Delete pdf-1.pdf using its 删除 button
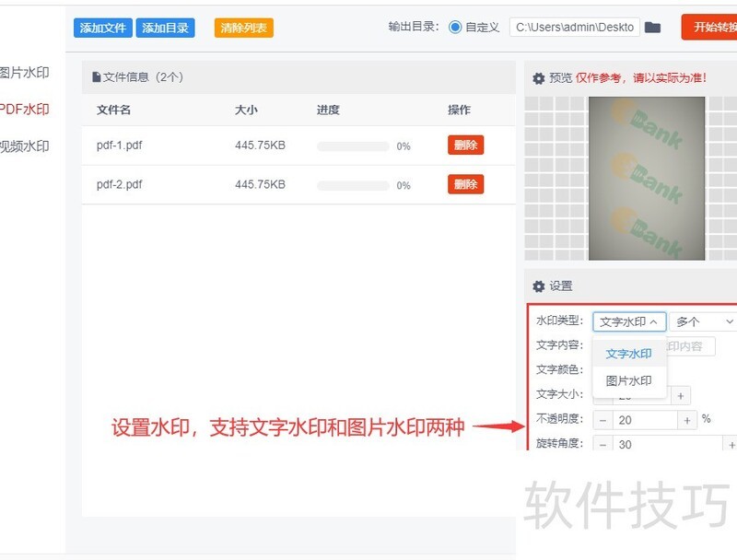This screenshot has width=737, height=560. pyautogui.click(x=465, y=145)
